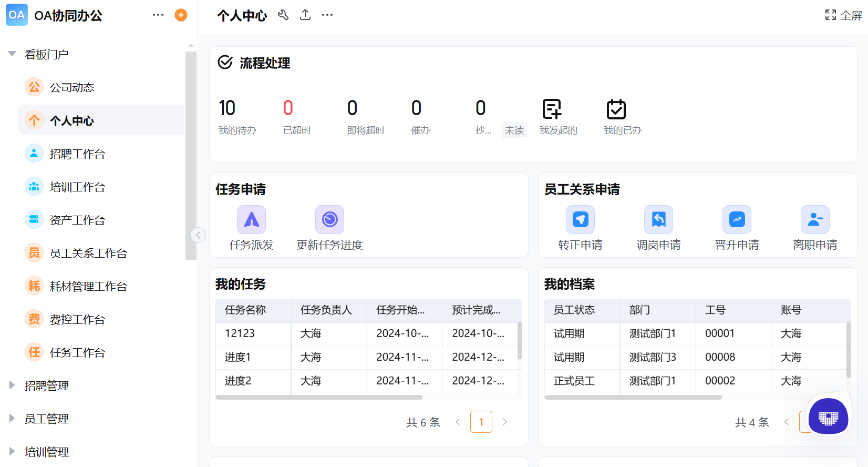Image resolution: width=868 pixels, height=467 pixels.
Task: Click 员工状态 column header
Action: (582, 310)
